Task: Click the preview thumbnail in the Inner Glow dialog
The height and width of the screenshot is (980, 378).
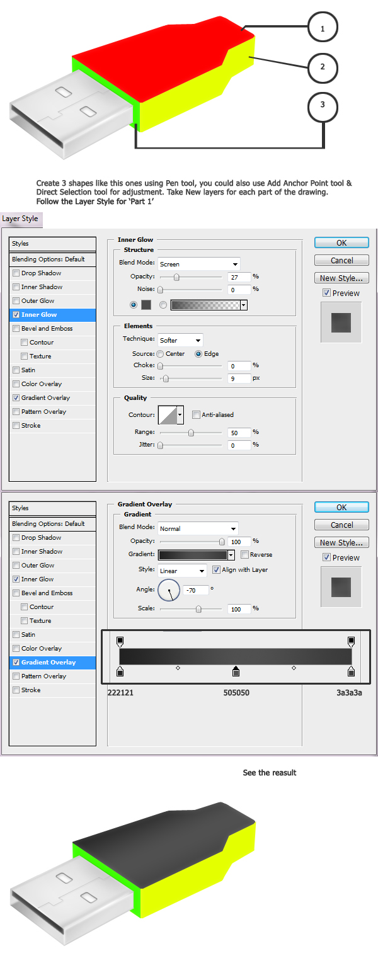Action: 341,322
